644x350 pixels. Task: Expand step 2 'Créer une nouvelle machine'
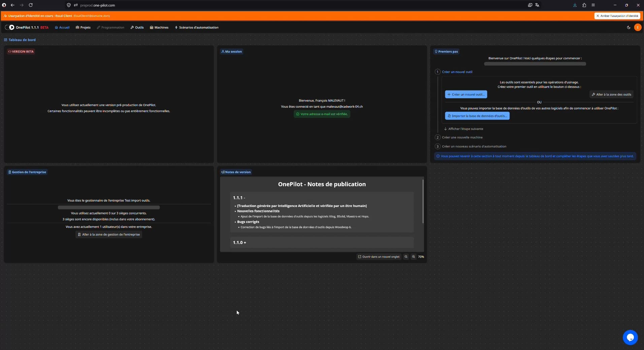click(462, 137)
